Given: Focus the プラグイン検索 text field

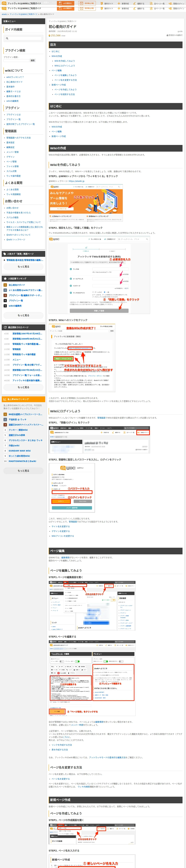Looking at the screenshot, I should pyautogui.click(x=17, y=60).
